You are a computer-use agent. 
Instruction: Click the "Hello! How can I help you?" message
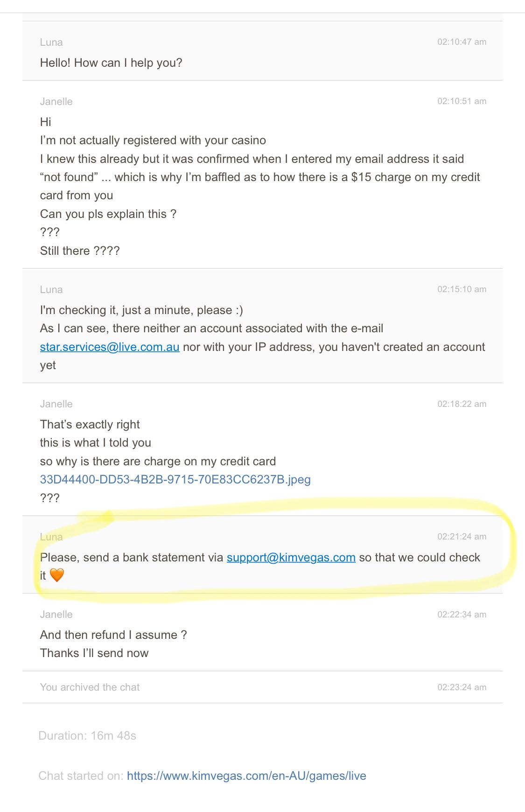(111, 63)
